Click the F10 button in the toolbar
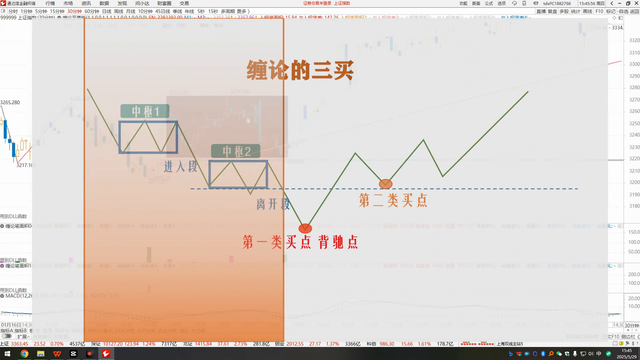Image resolution: width=640 pixels, height=360 pixels. pyautogui.click(x=599, y=11)
